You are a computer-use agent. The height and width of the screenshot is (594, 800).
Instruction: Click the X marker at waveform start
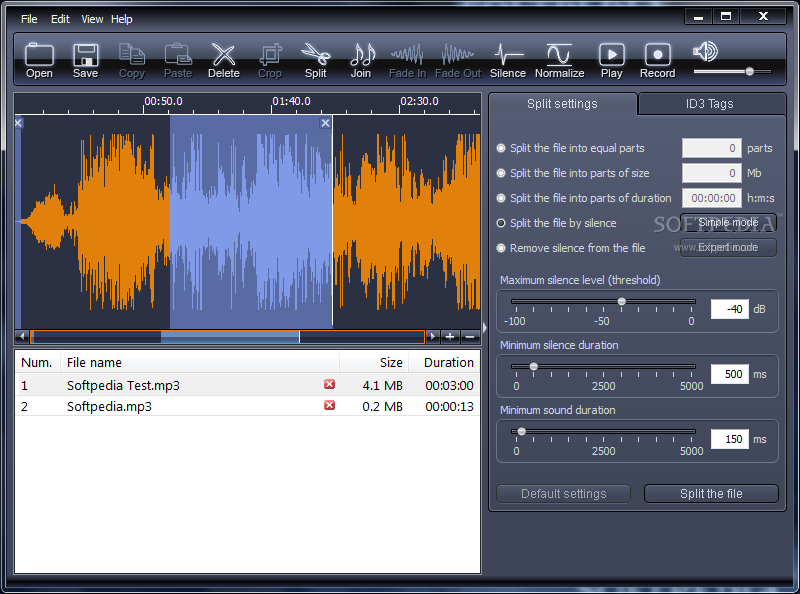(x=18, y=123)
